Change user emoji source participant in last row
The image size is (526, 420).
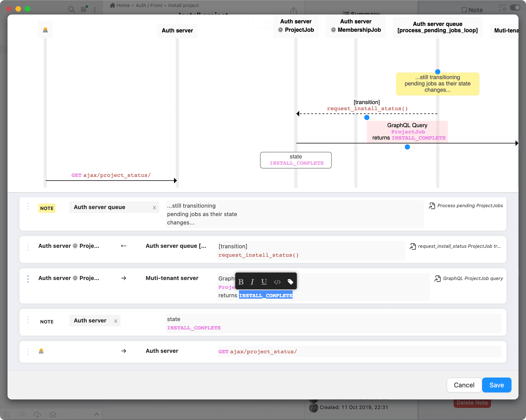coord(41,351)
